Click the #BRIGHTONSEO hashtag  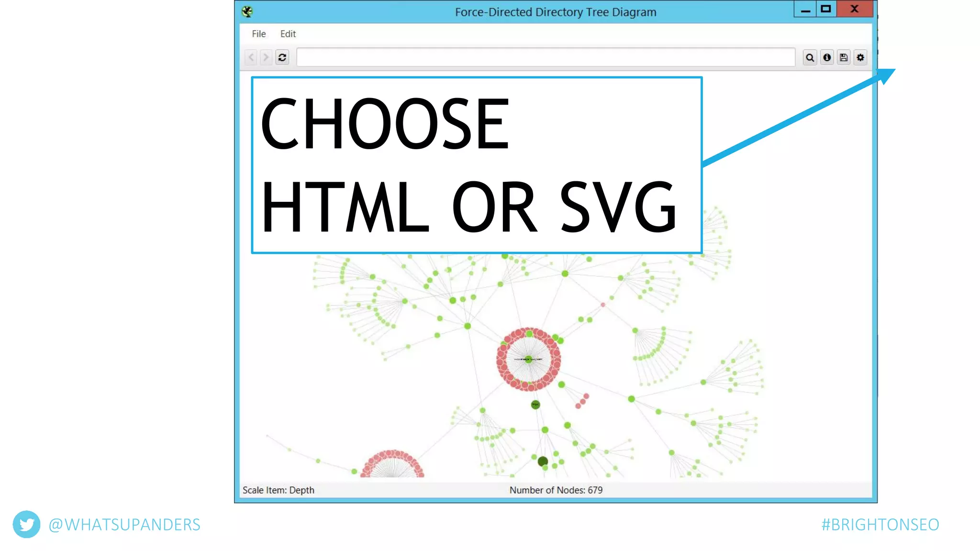[x=880, y=525]
